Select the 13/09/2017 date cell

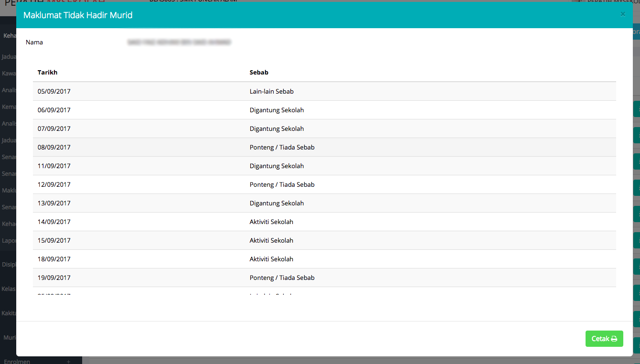tap(54, 203)
